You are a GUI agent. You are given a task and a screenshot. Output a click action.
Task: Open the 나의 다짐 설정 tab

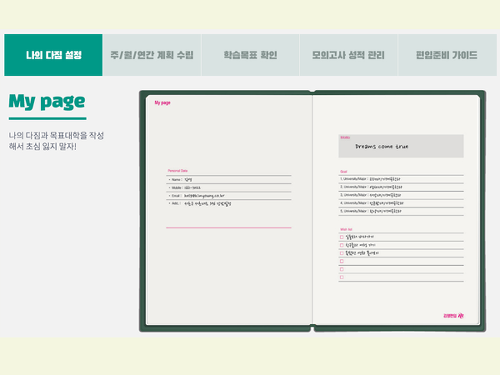pyautogui.click(x=53, y=55)
